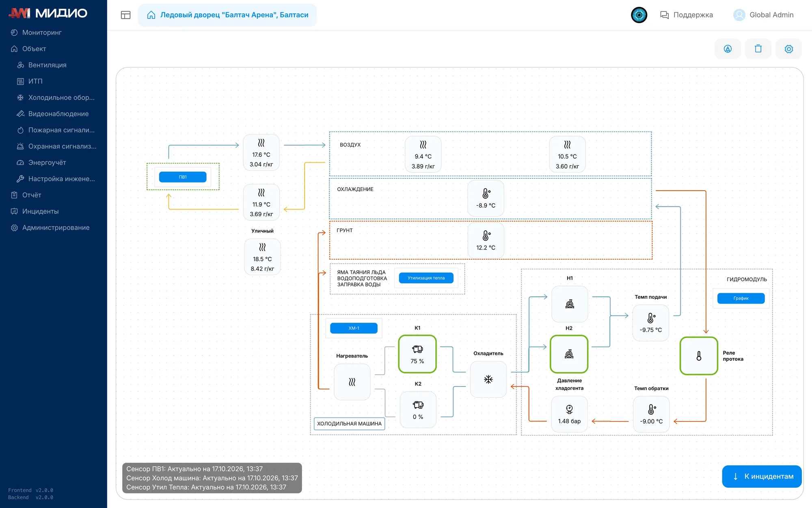Image resolution: width=812 pixels, height=508 pixels.
Task: Click the circled A auto-mode icon
Action: click(x=728, y=49)
